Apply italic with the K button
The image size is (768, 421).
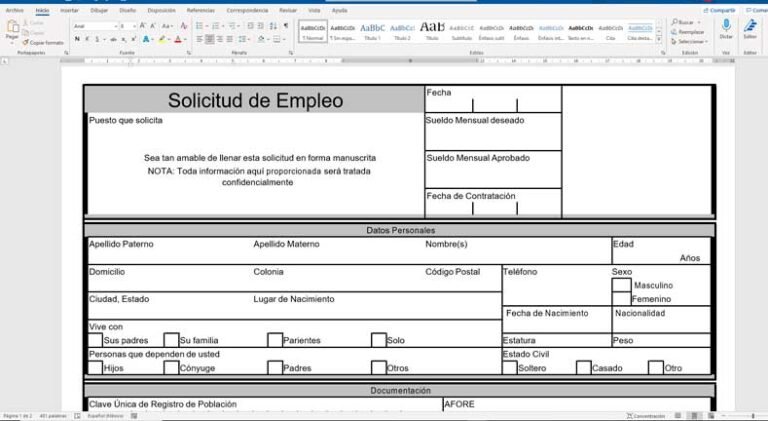(x=87, y=39)
